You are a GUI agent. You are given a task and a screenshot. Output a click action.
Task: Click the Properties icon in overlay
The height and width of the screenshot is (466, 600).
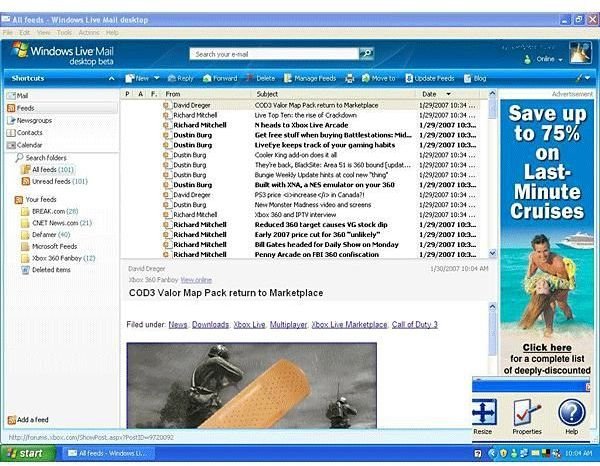(x=527, y=417)
